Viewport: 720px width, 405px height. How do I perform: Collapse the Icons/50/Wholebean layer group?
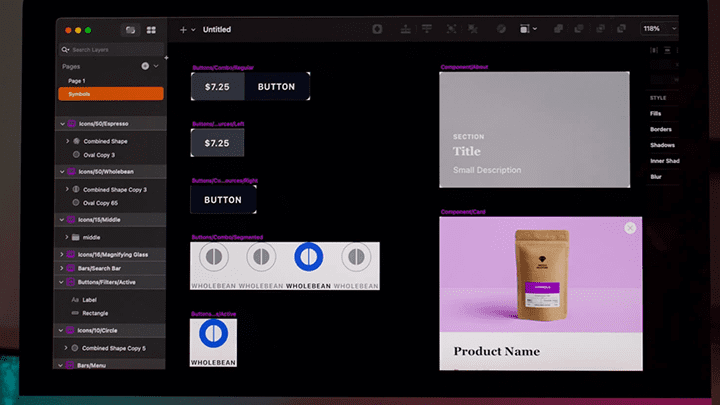tap(62, 172)
